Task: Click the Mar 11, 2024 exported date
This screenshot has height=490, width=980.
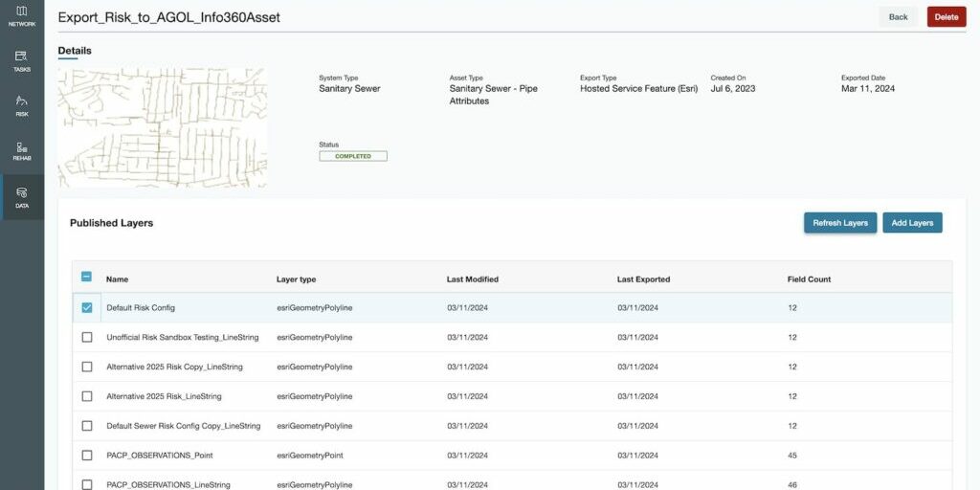Action: pyautogui.click(x=867, y=88)
